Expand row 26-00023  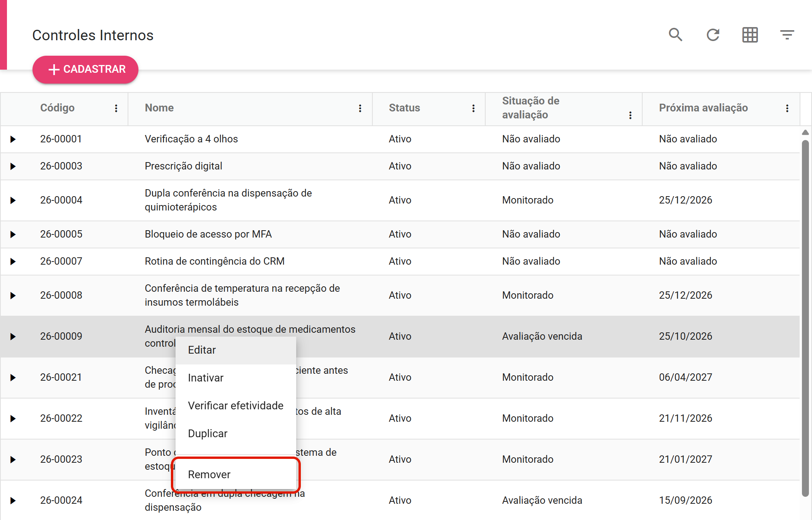coord(13,460)
